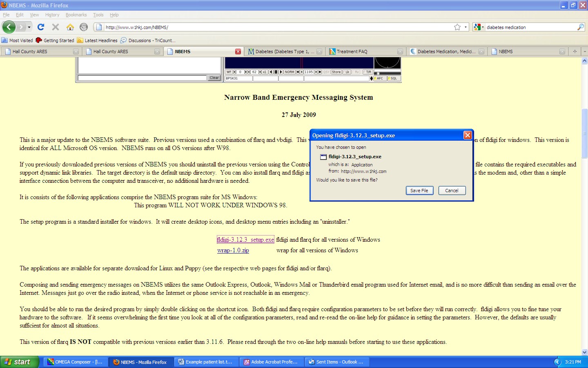This screenshot has width=588, height=368.
Task: Open Example patient list from the taskbar
Action: (206, 362)
